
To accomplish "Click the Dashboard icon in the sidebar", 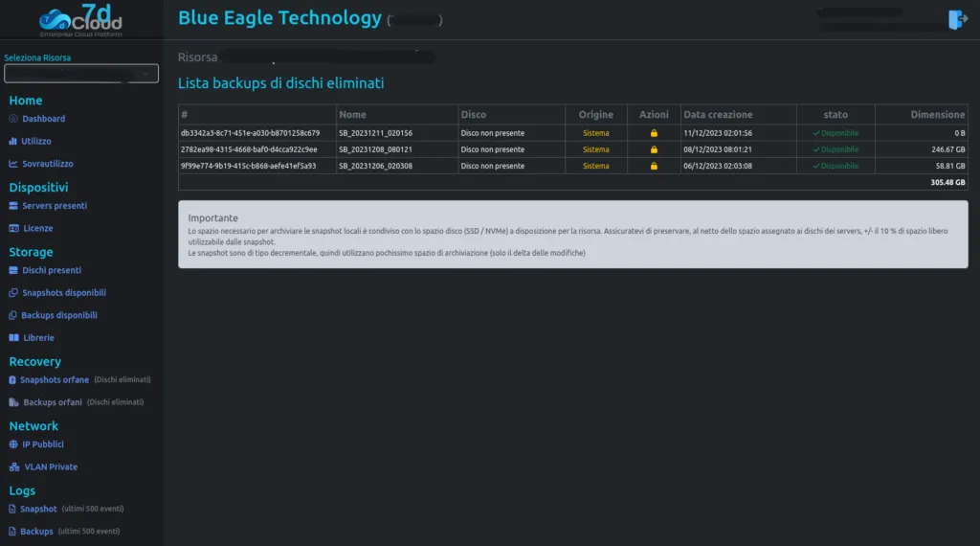I will tap(13, 119).
